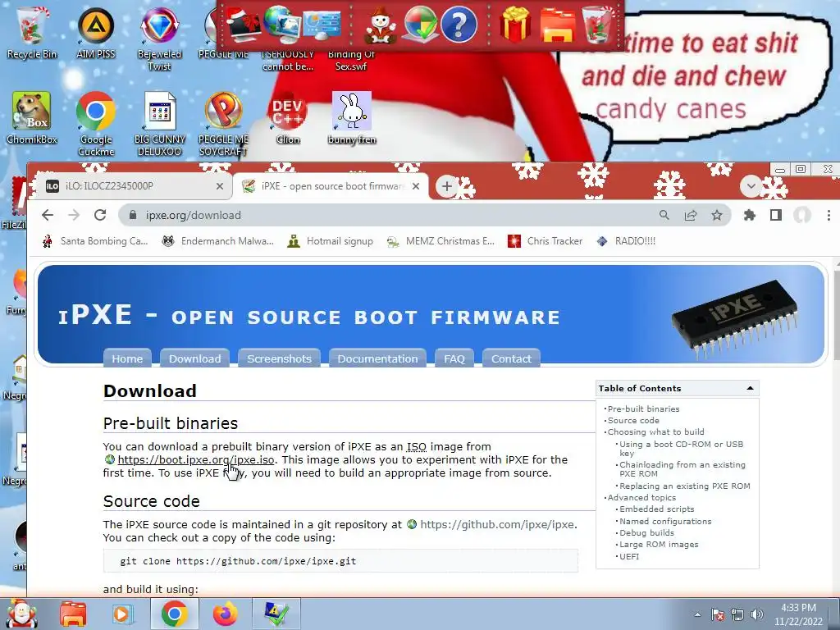Click the globe network icon in dock
This screenshot has height=630, width=840.
tap(284, 24)
